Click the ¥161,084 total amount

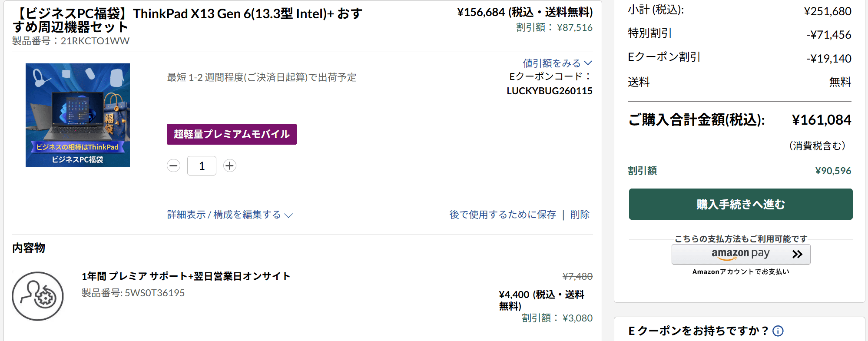click(x=821, y=120)
